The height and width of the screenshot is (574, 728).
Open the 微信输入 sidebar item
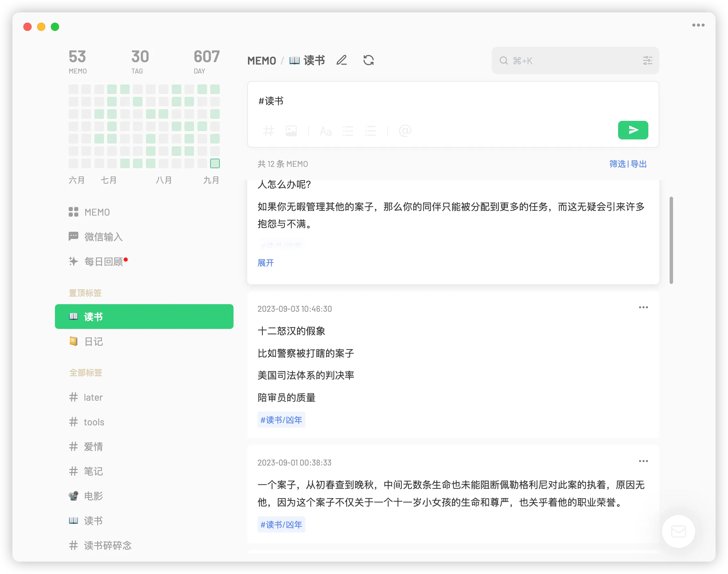pos(103,237)
